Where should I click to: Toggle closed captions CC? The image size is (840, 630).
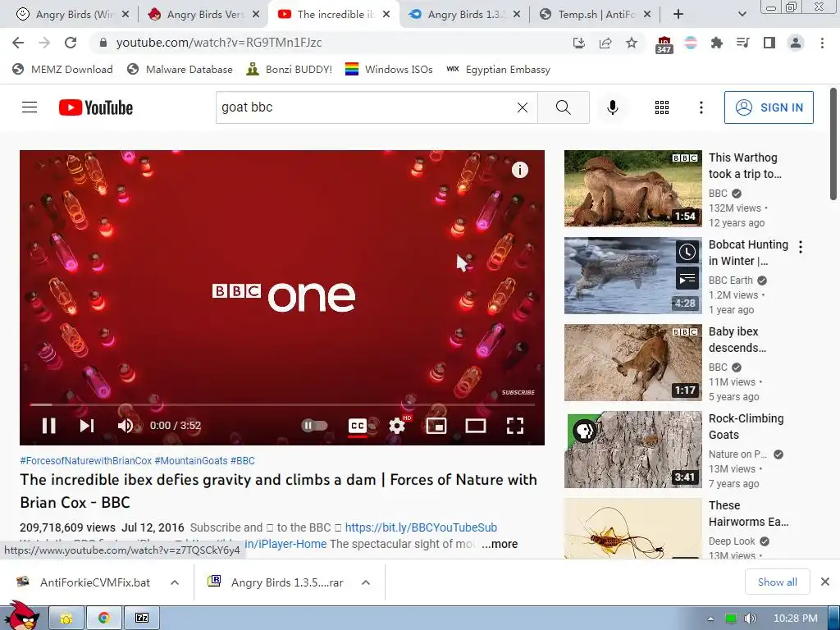coord(358,426)
